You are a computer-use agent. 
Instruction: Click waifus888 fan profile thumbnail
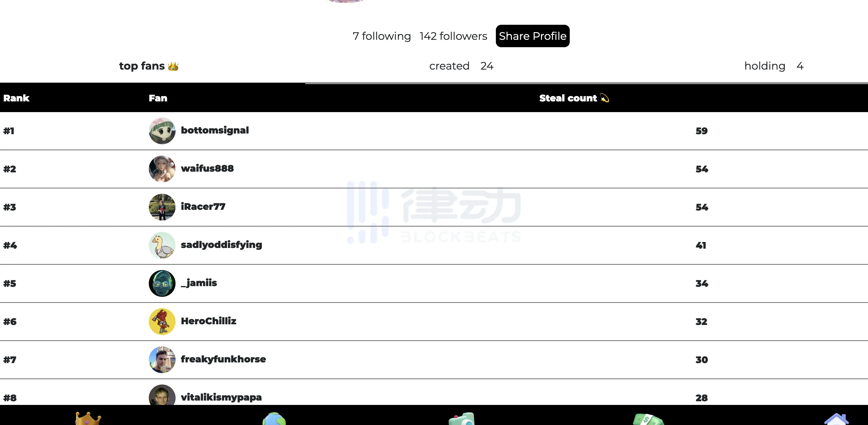click(163, 168)
